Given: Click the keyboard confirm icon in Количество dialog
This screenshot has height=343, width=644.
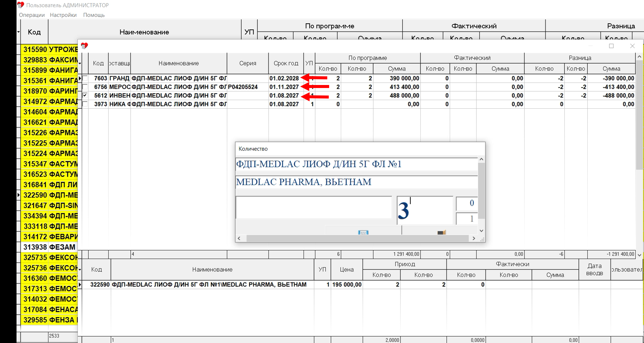Looking at the screenshot, I should [x=363, y=232].
